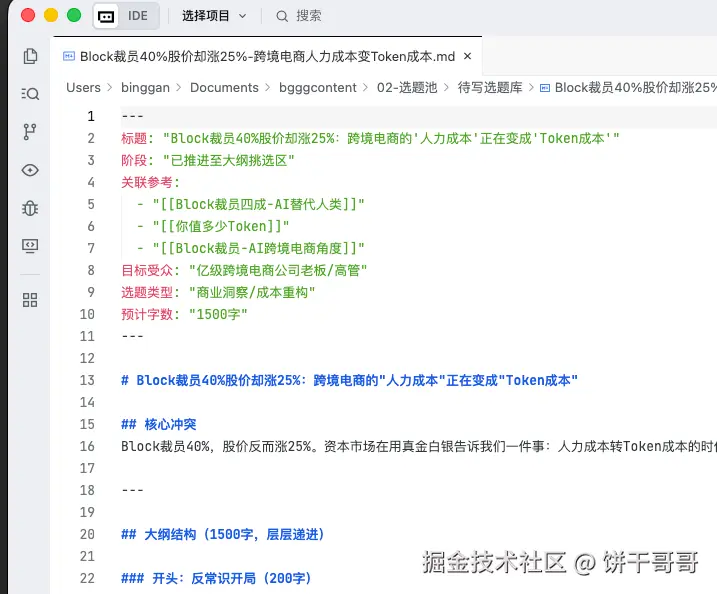
Task: Click the value "已推进至大纲挑选区"
Action: pyautogui.click(x=228, y=161)
